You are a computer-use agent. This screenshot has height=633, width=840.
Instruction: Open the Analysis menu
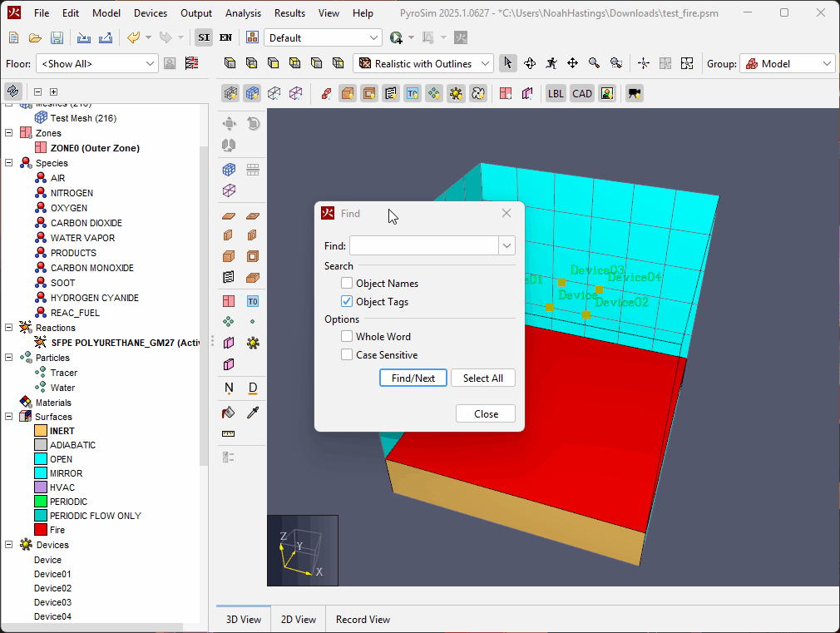point(243,12)
